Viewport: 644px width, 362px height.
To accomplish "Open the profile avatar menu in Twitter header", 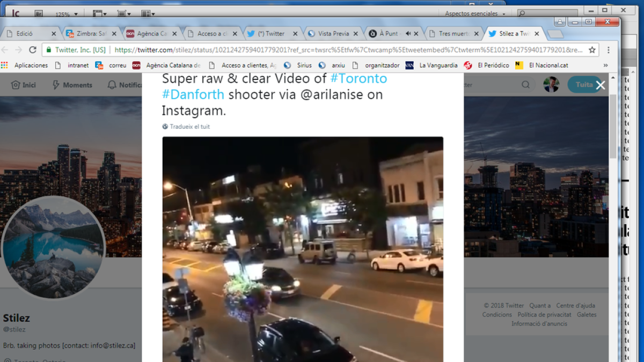I will 551,85.
